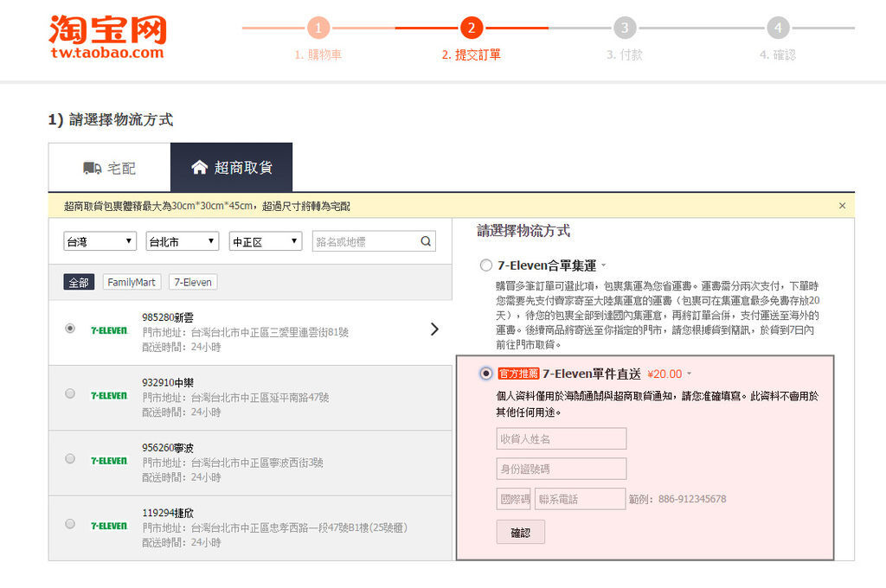This screenshot has width=886, height=588.
Task: Focus the 身份證號碼 input field
Action: coord(561,469)
